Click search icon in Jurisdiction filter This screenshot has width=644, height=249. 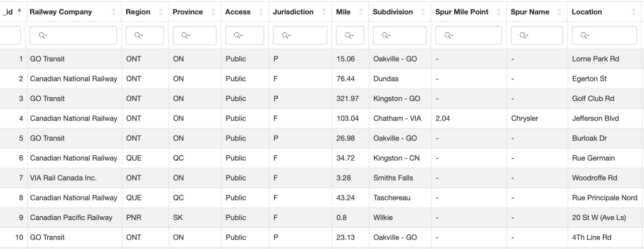tap(285, 35)
